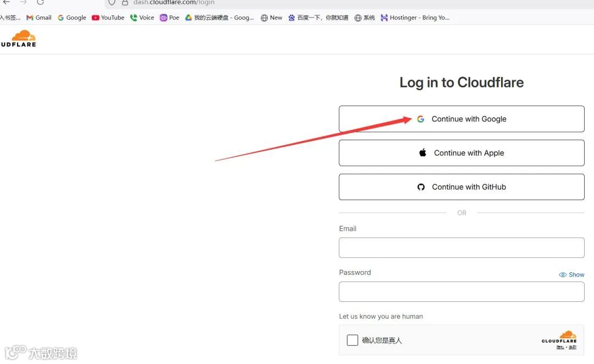Open the New bookmark
Image resolution: width=594 pixels, height=364 pixels.
coord(271,18)
